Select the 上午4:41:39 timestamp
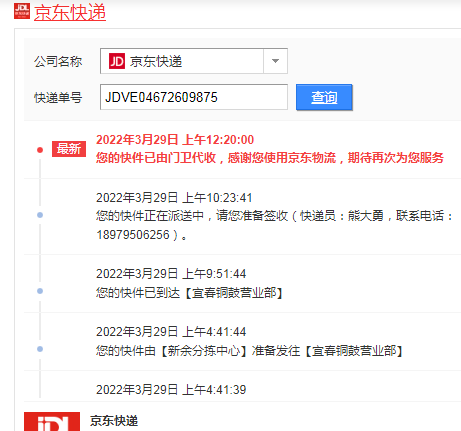This screenshot has width=461, height=431. click(171, 390)
